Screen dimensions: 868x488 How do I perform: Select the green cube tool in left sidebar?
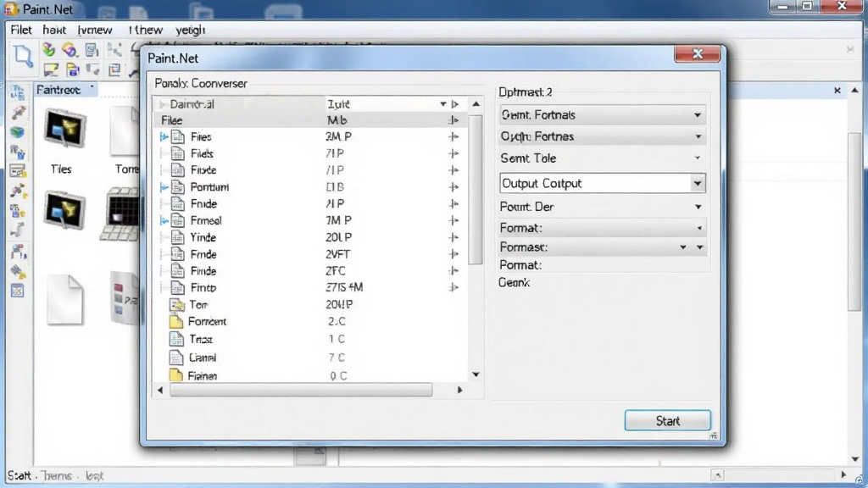pyautogui.click(x=18, y=132)
